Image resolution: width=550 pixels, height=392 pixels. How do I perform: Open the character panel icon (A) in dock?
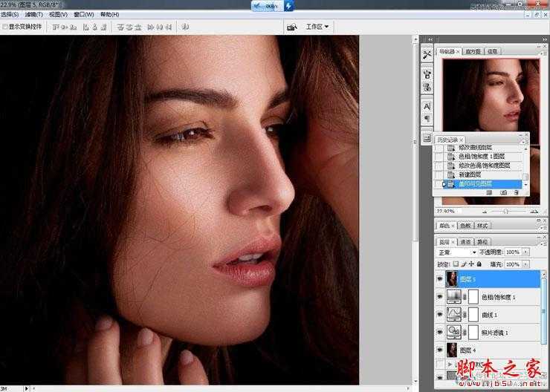[427, 106]
